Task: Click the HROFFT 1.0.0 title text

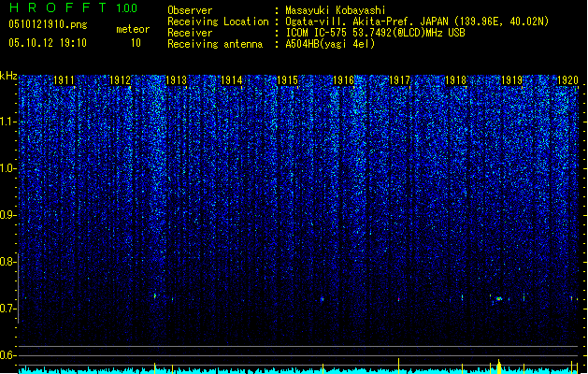Action: point(74,7)
